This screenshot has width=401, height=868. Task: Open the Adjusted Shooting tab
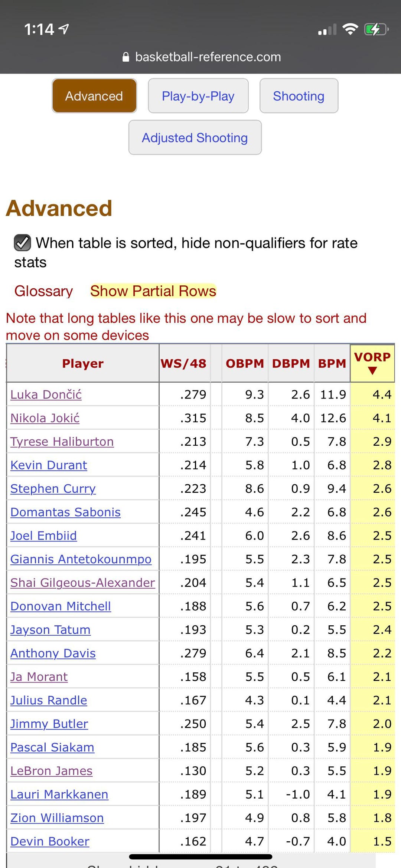[195, 138]
